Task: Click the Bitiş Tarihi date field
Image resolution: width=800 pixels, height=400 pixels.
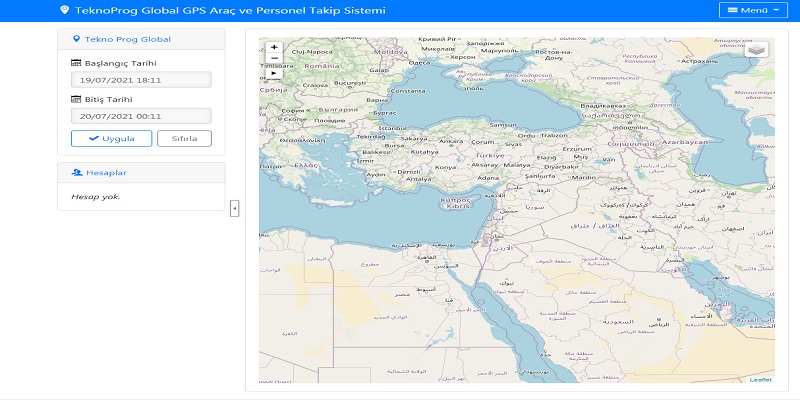Action: [x=141, y=116]
